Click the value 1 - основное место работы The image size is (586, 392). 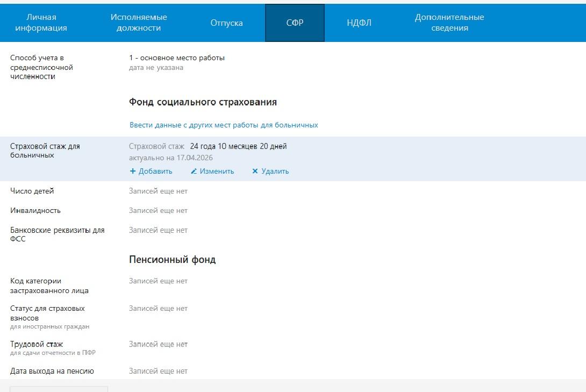[177, 58]
